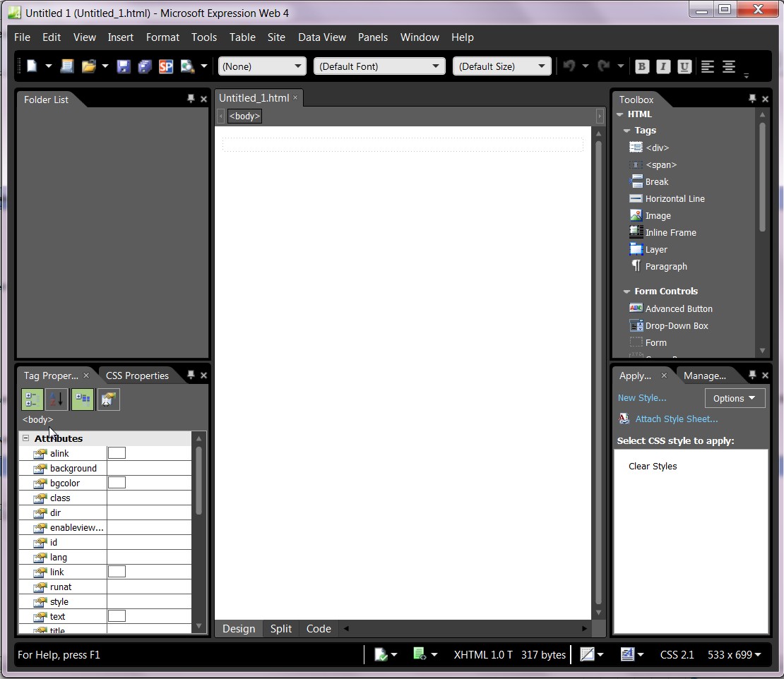Click the alink color swatch

coord(117,453)
